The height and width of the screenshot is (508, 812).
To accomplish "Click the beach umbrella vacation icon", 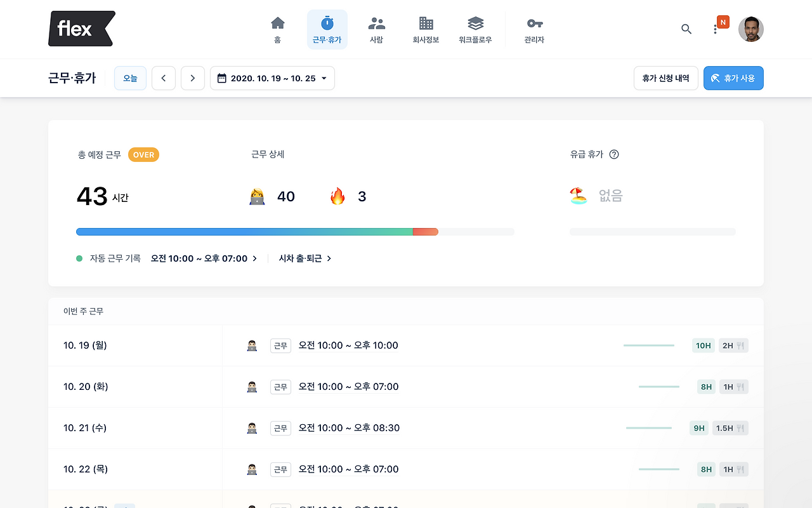I will (x=579, y=196).
